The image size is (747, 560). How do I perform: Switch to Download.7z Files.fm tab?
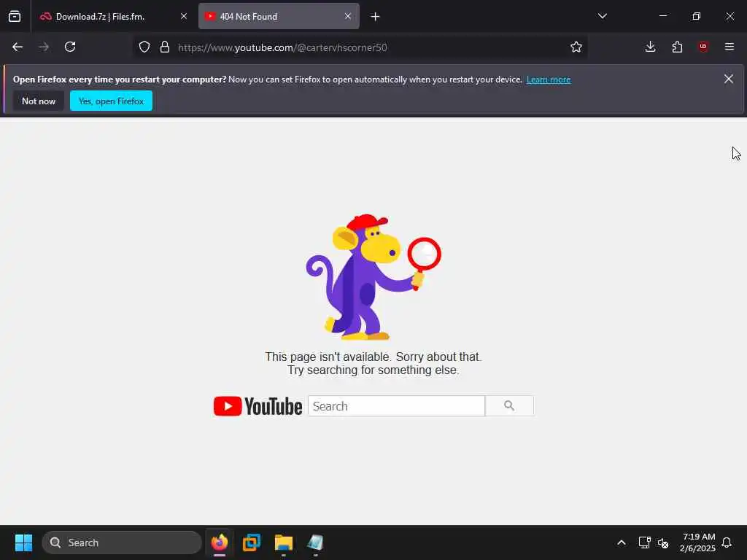point(113,16)
